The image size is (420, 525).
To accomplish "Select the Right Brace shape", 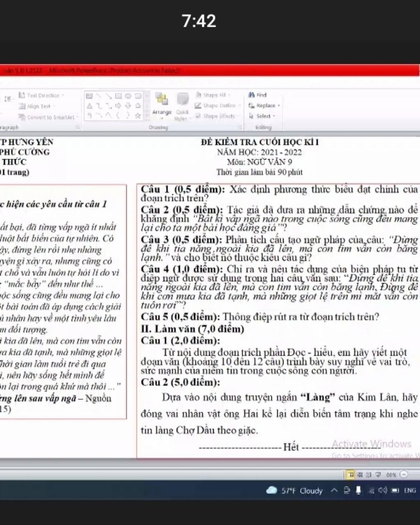I will (128, 116).
